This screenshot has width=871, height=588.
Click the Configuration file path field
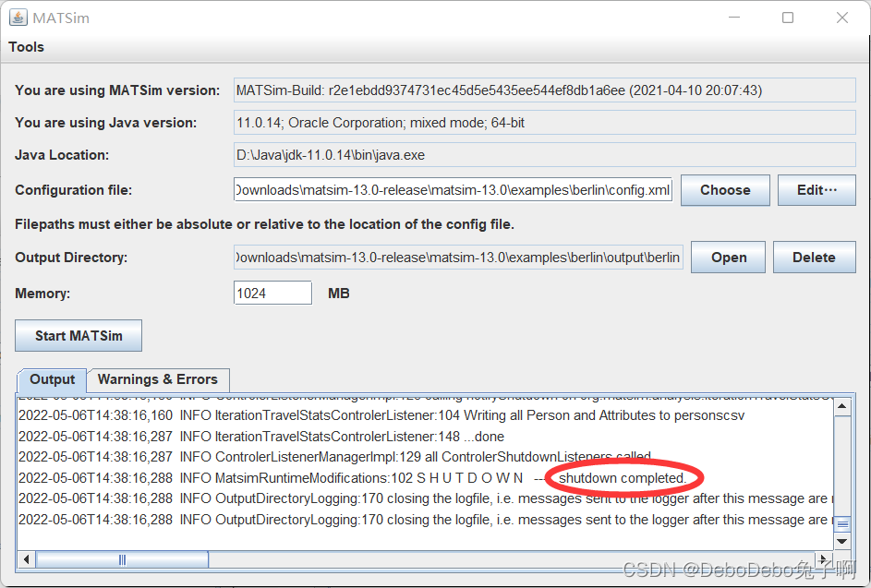[453, 190]
